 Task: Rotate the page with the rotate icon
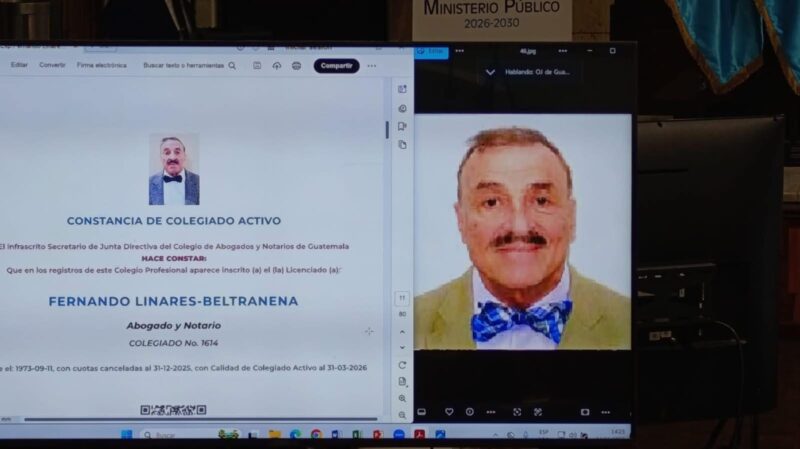(x=402, y=365)
